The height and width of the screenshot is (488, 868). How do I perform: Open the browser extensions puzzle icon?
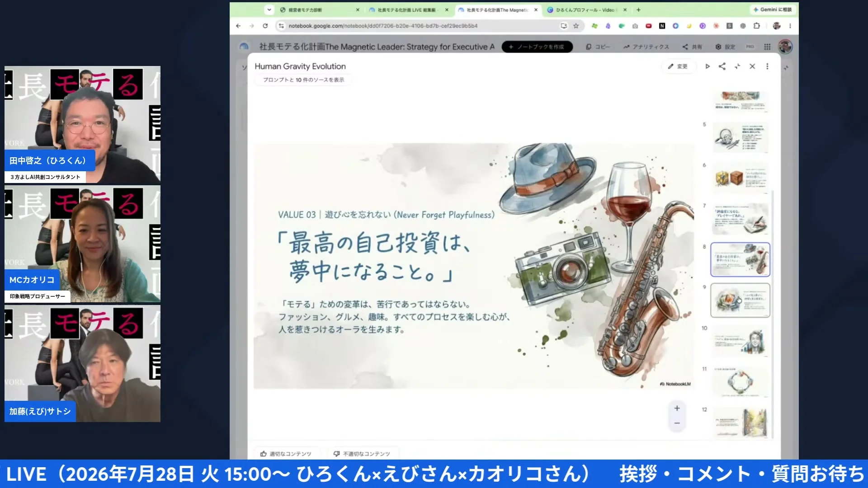point(757,26)
